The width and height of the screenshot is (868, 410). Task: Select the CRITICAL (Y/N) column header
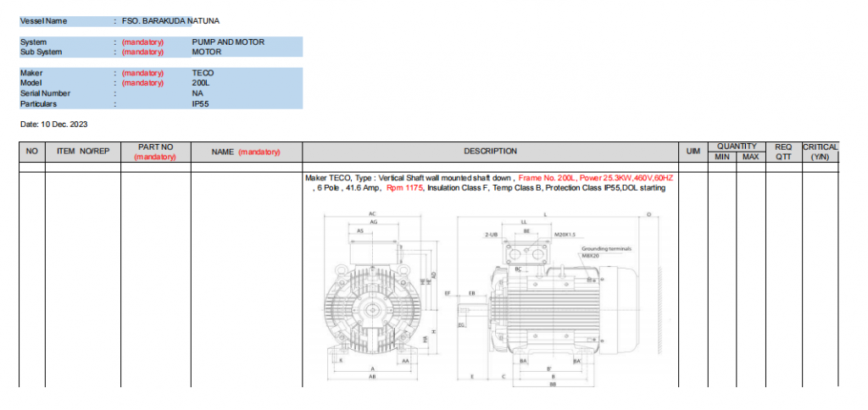(x=820, y=152)
